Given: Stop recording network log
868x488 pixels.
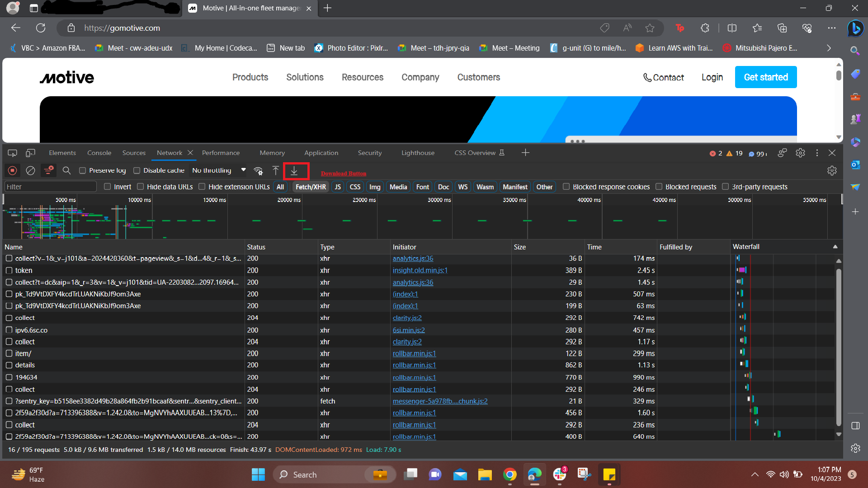Looking at the screenshot, I should tap(13, 170).
